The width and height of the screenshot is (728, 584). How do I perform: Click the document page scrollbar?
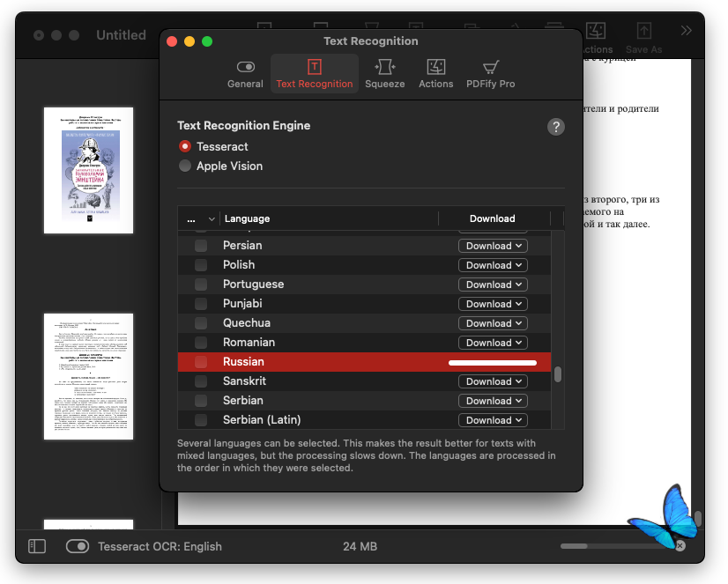698,519
